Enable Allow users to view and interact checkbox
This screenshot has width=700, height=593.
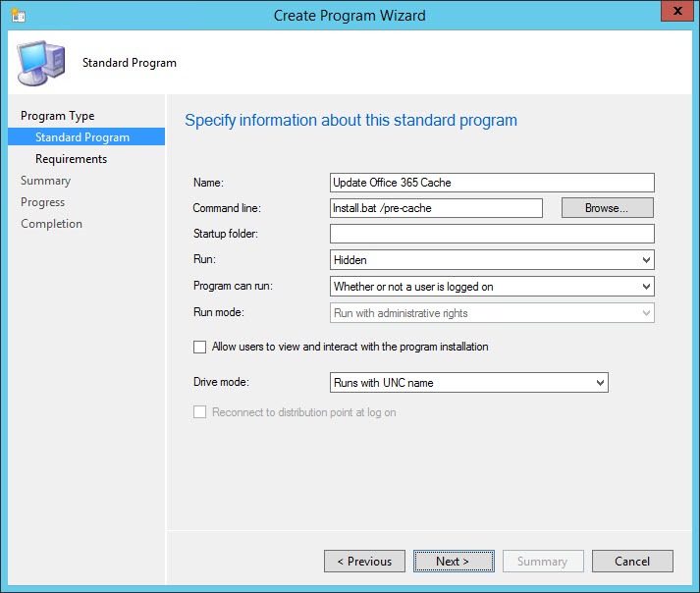pyautogui.click(x=200, y=347)
